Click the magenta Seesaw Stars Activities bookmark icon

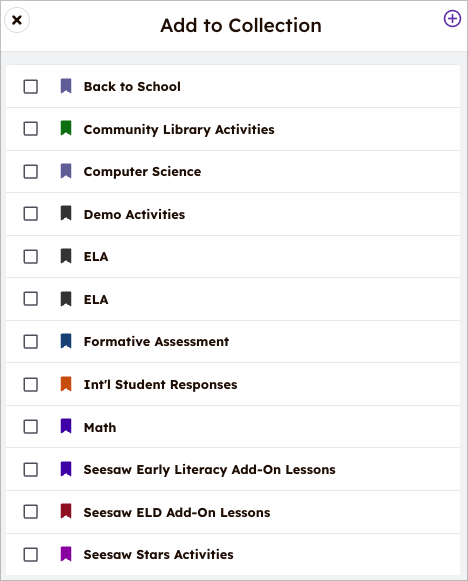click(x=66, y=554)
